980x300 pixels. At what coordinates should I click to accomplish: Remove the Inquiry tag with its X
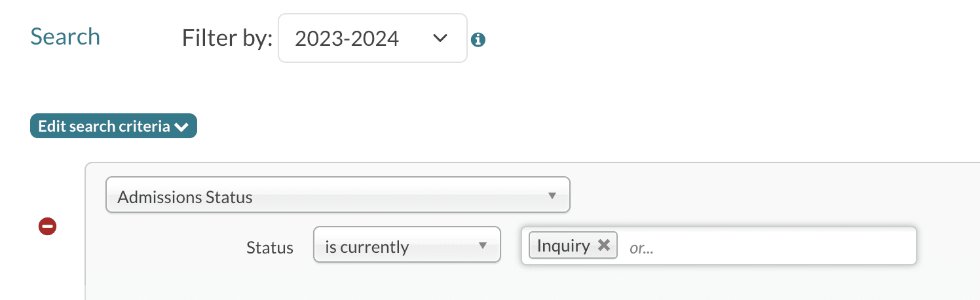[x=604, y=245]
